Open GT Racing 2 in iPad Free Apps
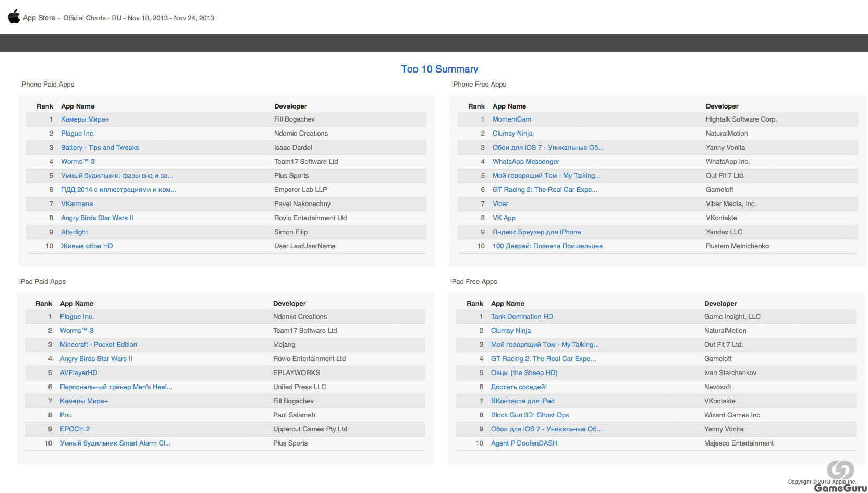This screenshot has width=868, height=493. click(543, 359)
